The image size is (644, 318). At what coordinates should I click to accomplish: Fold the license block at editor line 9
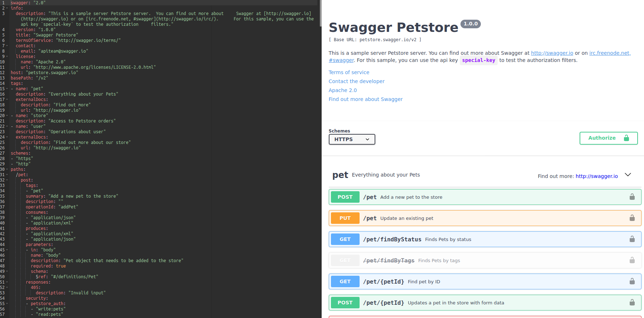[7, 57]
